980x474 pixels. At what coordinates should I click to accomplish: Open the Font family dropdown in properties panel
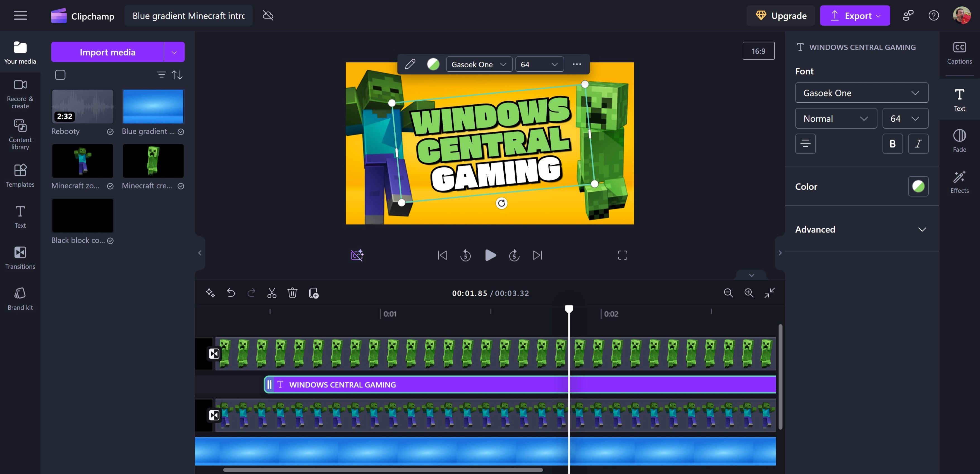pyautogui.click(x=861, y=93)
